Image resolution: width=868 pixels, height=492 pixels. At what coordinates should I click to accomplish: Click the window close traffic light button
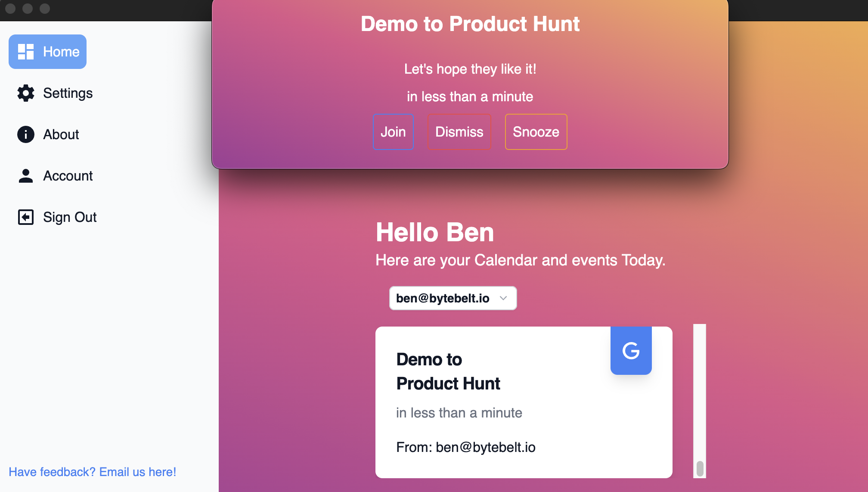coord(10,9)
